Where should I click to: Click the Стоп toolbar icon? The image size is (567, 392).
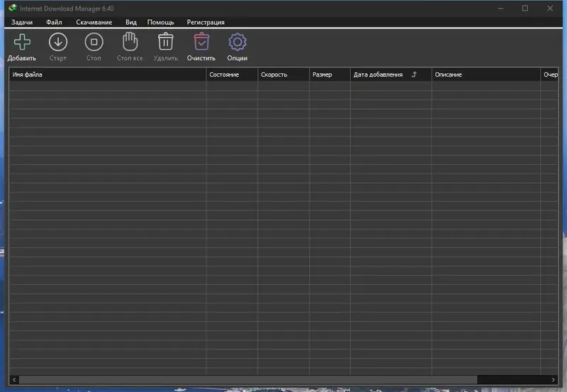pos(94,42)
